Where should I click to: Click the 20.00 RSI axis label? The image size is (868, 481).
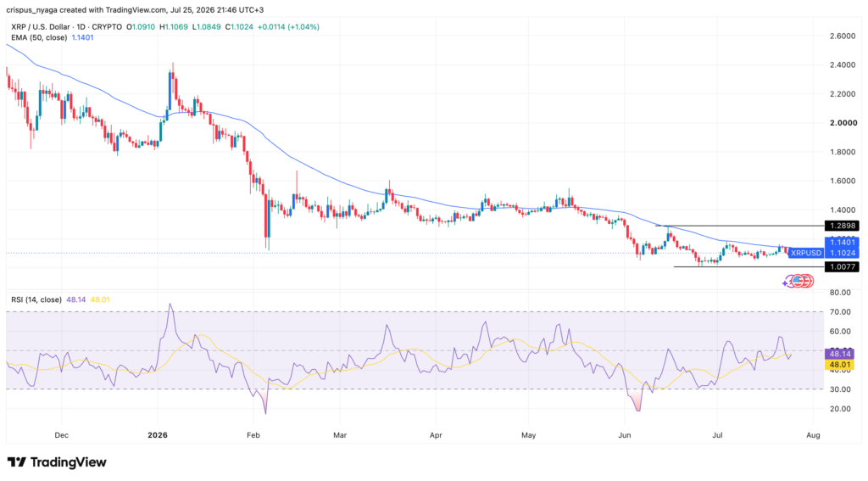point(840,409)
